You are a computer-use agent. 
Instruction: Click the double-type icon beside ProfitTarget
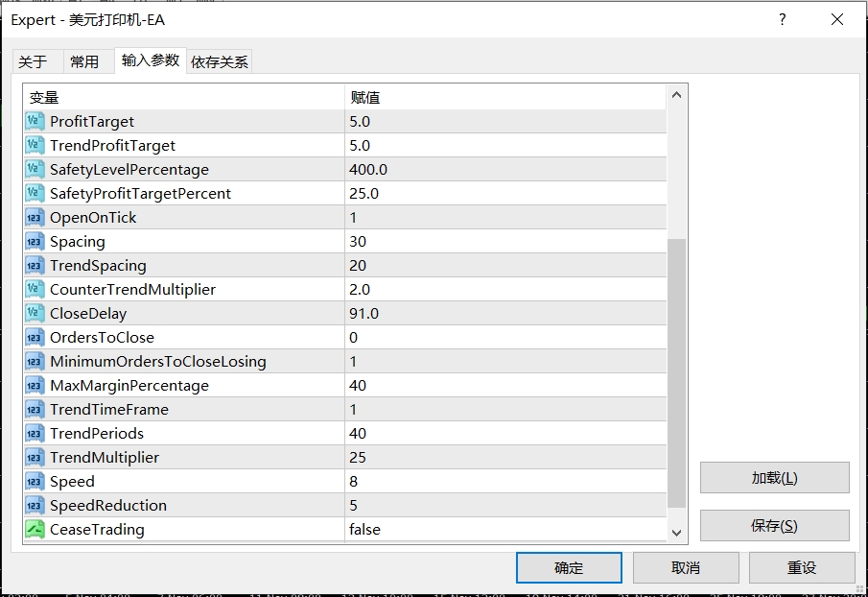[35, 121]
